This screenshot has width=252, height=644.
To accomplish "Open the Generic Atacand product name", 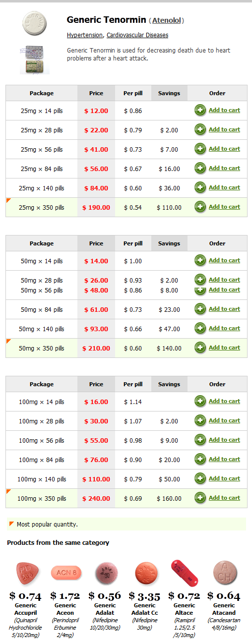I will click(224, 609).
